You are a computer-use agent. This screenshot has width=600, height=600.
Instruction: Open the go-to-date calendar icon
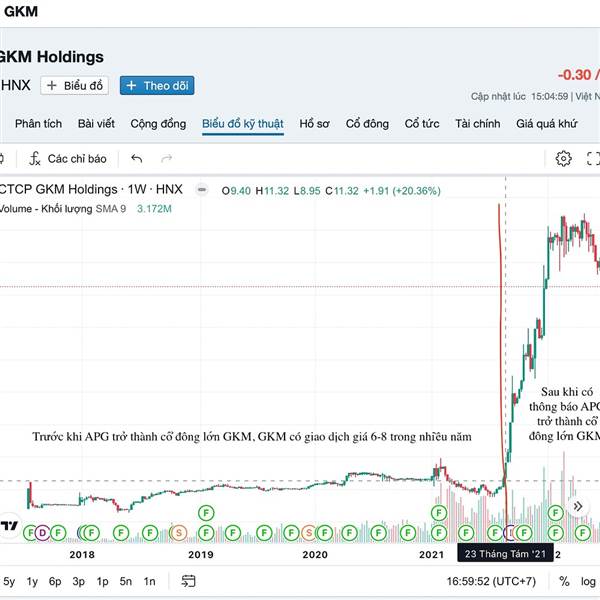188,581
